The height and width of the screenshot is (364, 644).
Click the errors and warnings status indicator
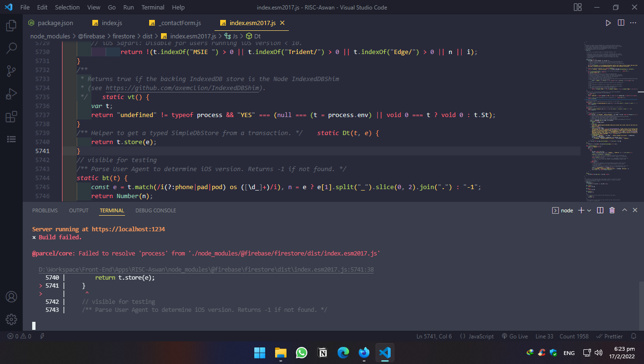19,336
